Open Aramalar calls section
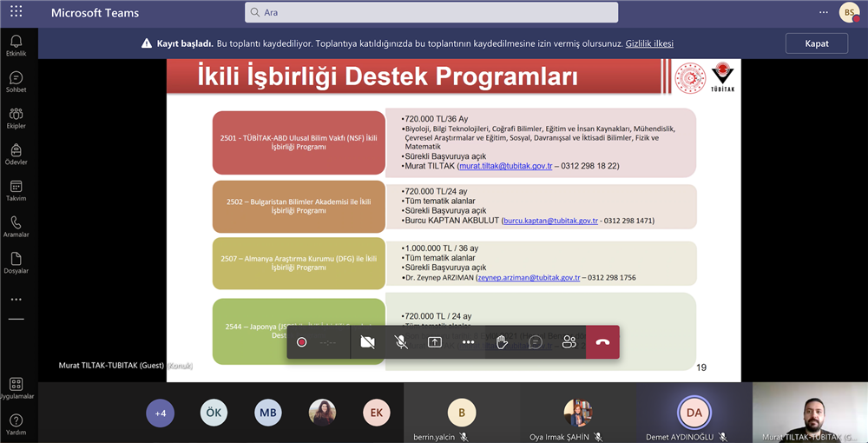 pyautogui.click(x=16, y=227)
